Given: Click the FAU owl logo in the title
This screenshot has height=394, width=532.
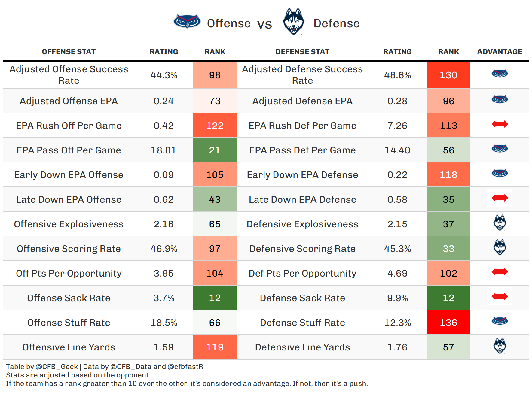Looking at the screenshot, I should point(187,21).
